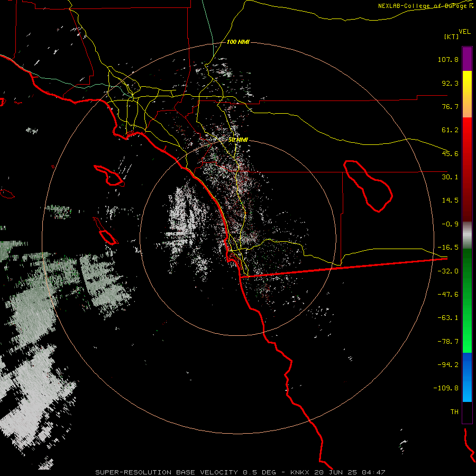Pick the purple segment of the color bar
Screen dimensions: 476x476
pyautogui.click(x=467, y=59)
